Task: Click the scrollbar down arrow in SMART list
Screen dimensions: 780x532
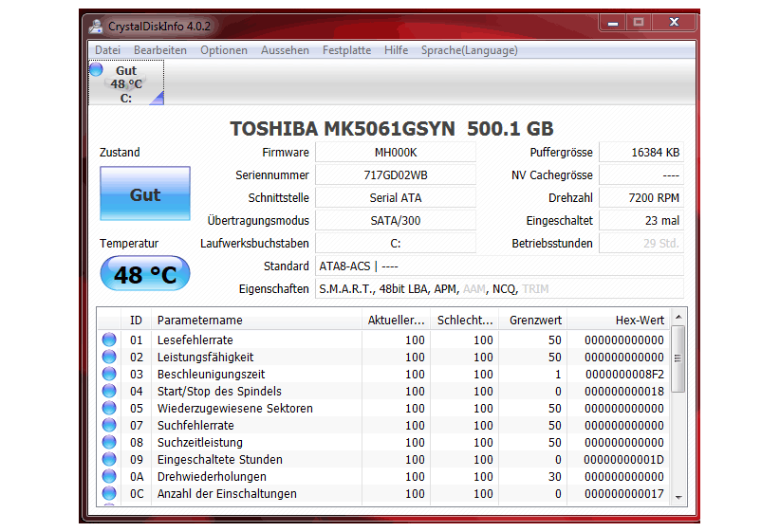Action: [x=678, y=497]
